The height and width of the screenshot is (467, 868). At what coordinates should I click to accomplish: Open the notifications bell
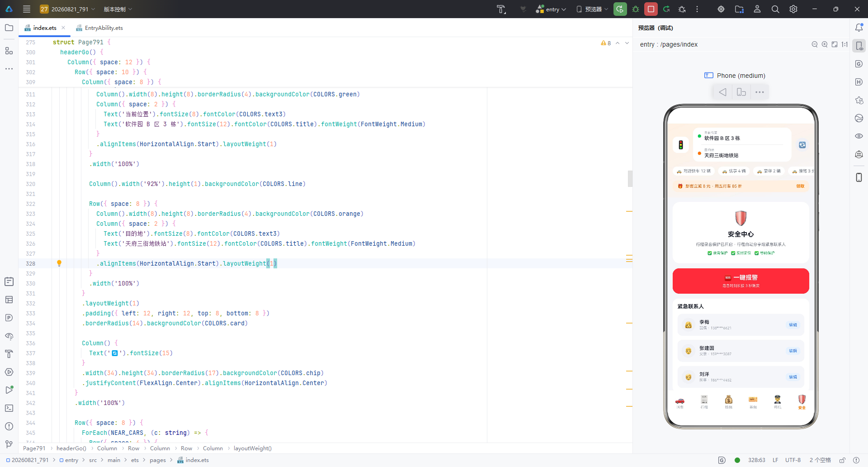click(x=859, y=28)
